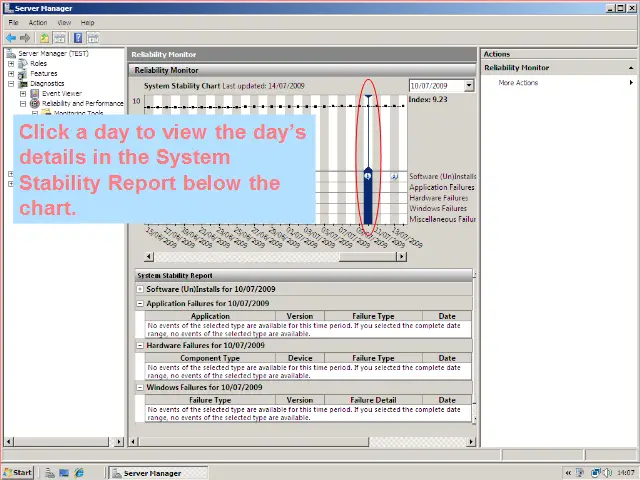Click Failure Detail column header
The width and height of the screenshot is (640, 480).
point(373,400)
